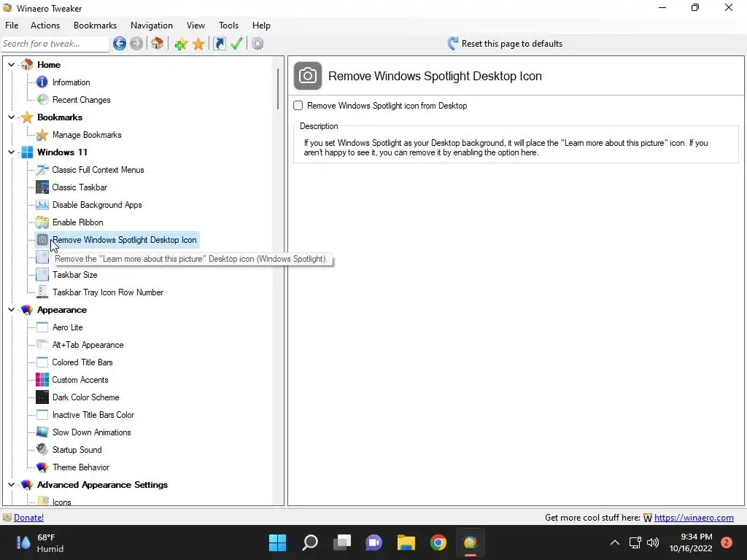Open Google Chrome from the taskbar
This screenshot has height=560, width=747.
click(438, 542)
